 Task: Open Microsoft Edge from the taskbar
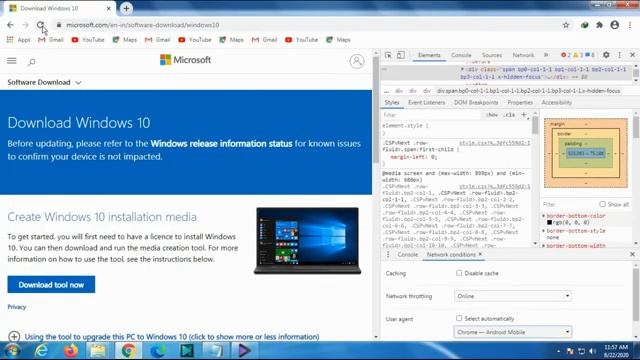coord(158,351)
